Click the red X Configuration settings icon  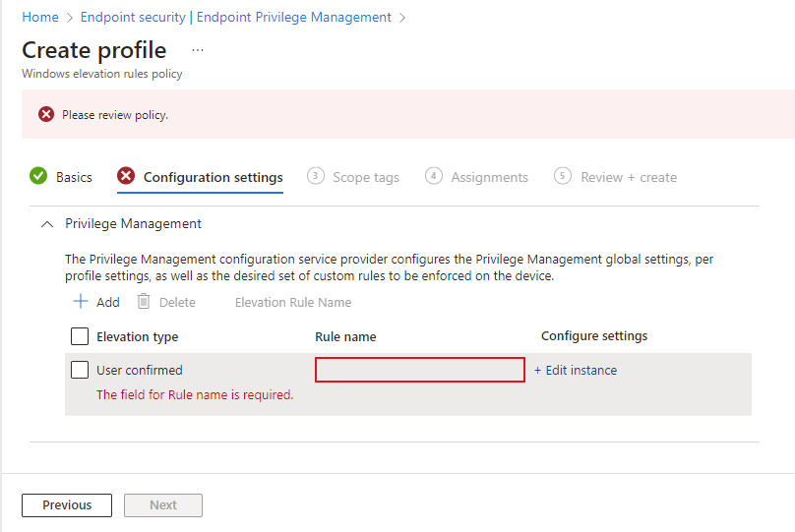tap(126, 176)
